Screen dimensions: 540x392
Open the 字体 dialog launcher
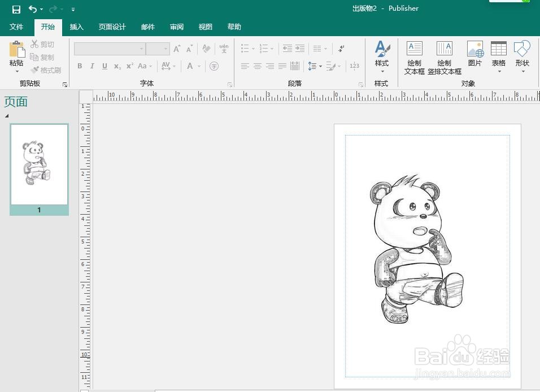pos(230,84)
